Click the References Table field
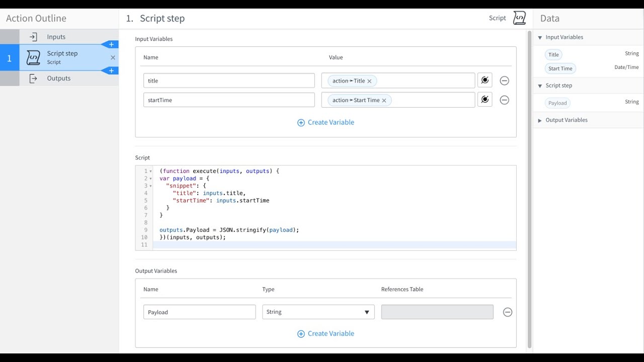Image resolution: width=644 pixels, height=362 pixels. click(x=437, y=312)
